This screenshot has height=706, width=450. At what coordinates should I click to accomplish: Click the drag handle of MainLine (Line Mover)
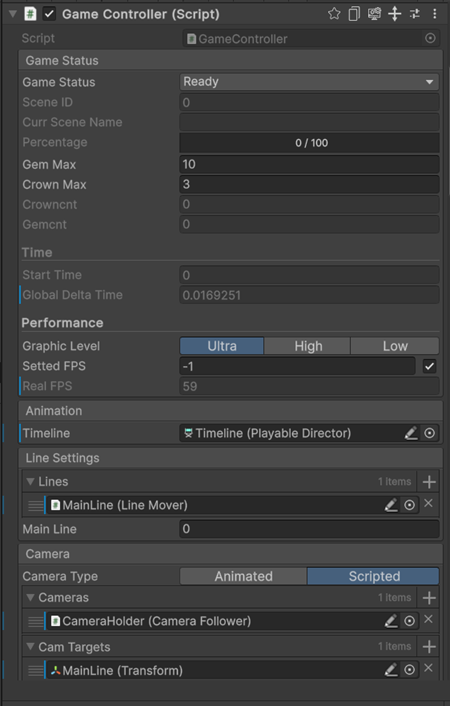(36, 505)
